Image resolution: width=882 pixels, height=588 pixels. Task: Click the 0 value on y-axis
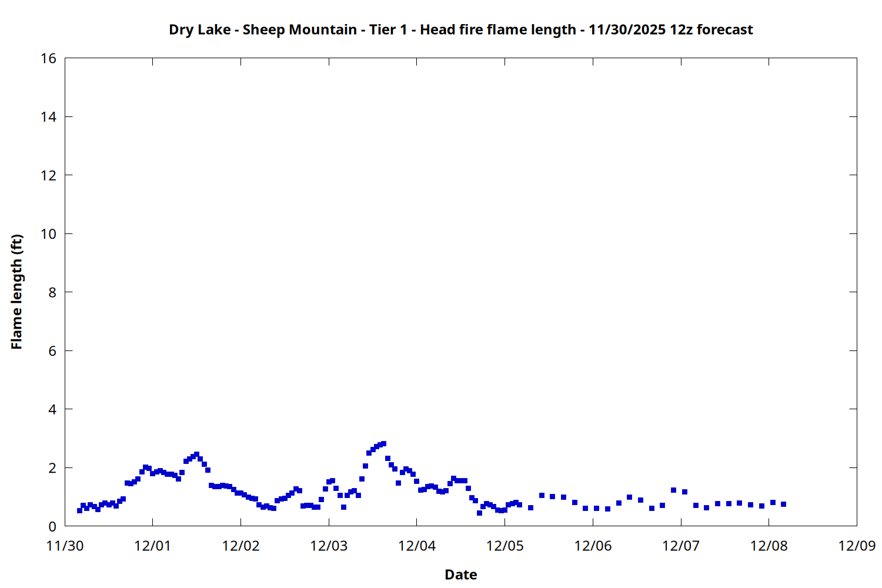tap(52, 526)
